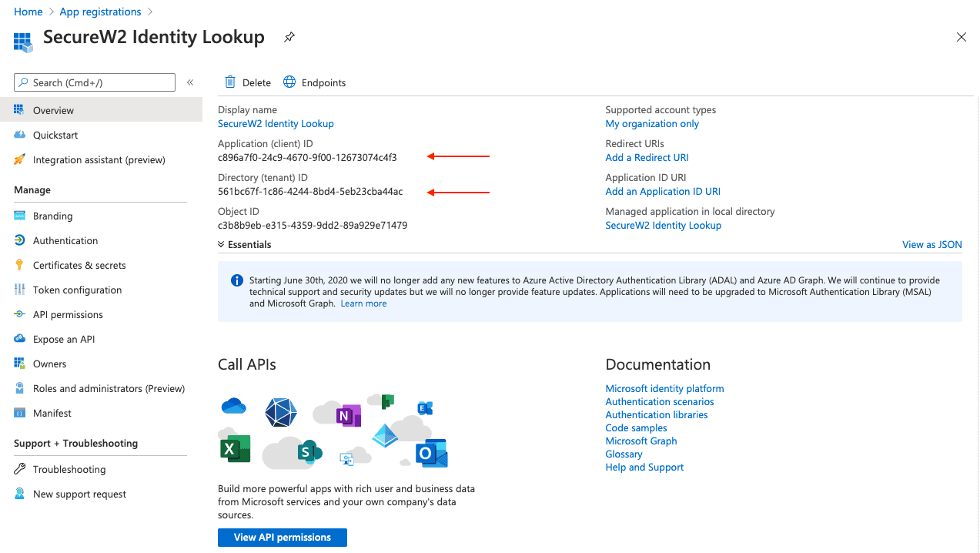Click the Learn more link
This screenshot has height=553, width=980.
[x=363, y=303]
